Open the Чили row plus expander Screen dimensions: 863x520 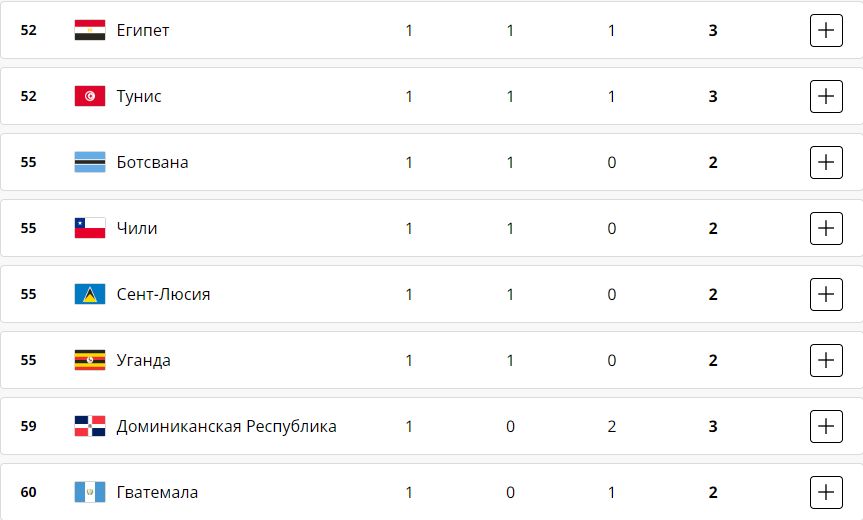(x=825, y=228)
